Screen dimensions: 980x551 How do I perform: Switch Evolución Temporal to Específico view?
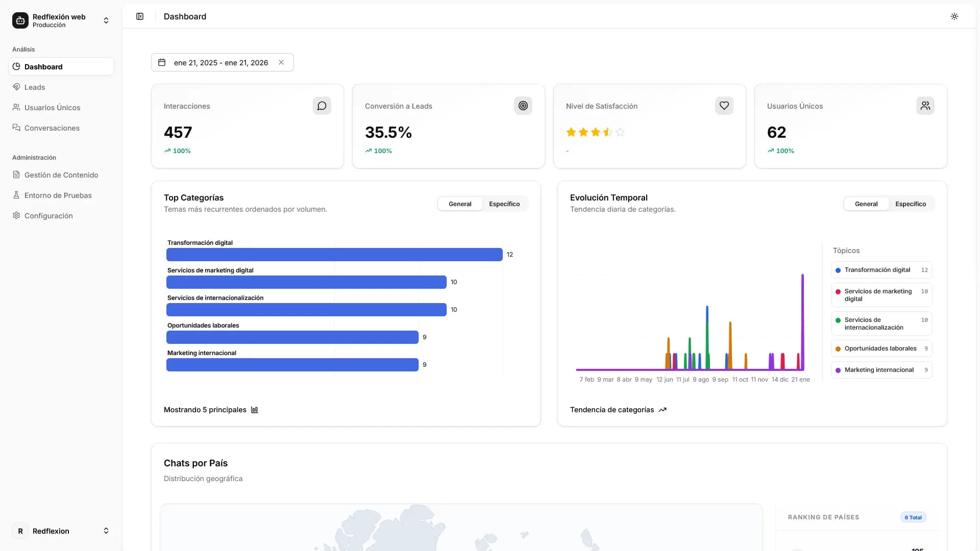click(911, 204)
